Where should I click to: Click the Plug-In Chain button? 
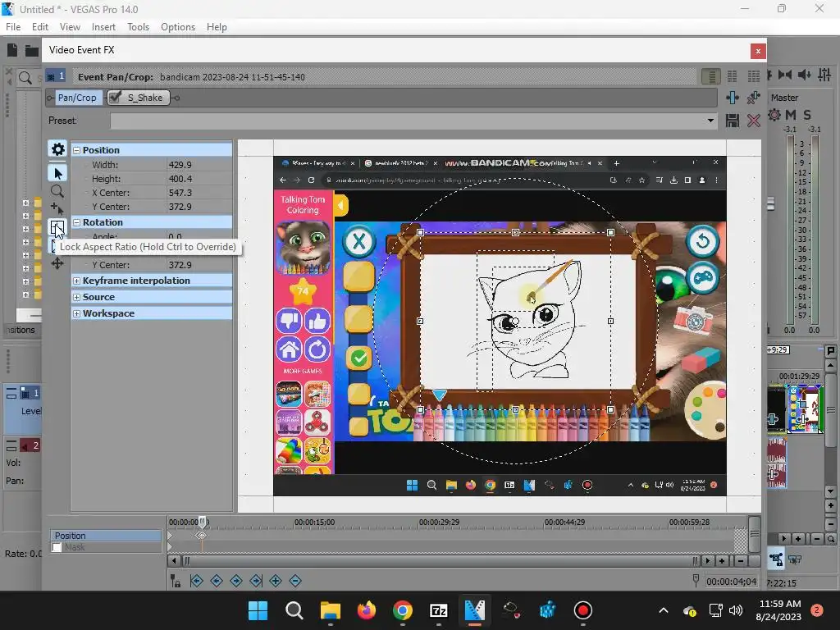(733, 98)
